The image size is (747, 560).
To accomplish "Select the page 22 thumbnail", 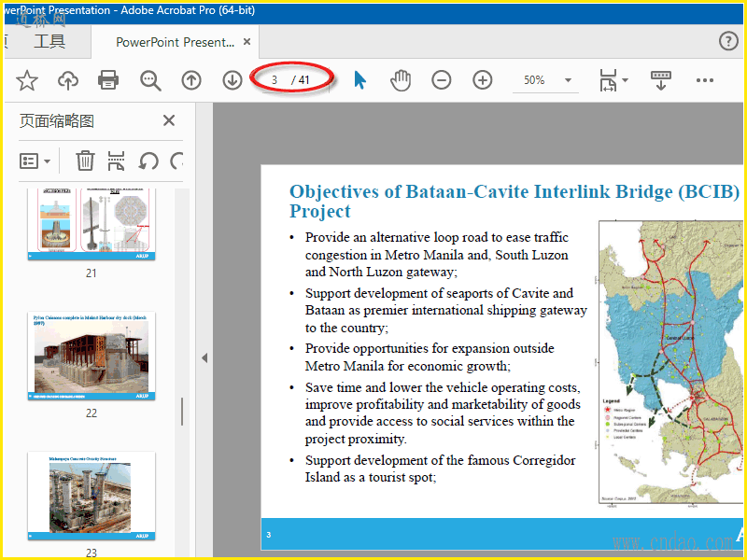I will [92, 356].
